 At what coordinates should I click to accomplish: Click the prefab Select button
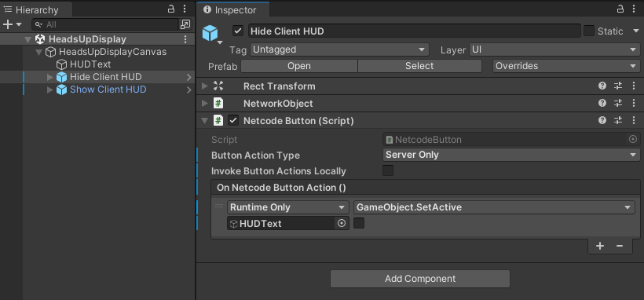[419, 66]
